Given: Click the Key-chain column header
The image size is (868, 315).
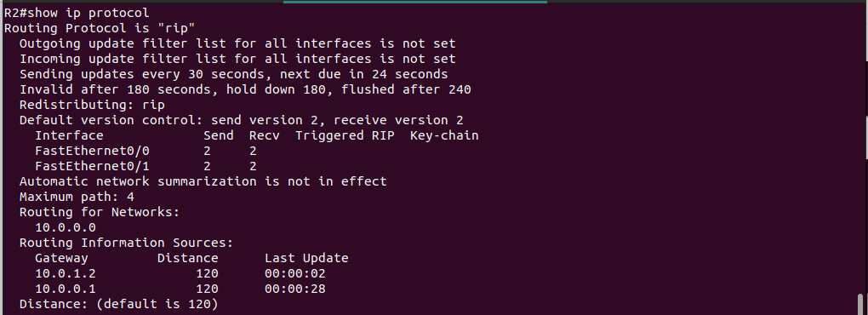Looking at the screenshot, I should click(x=444, y=135).
